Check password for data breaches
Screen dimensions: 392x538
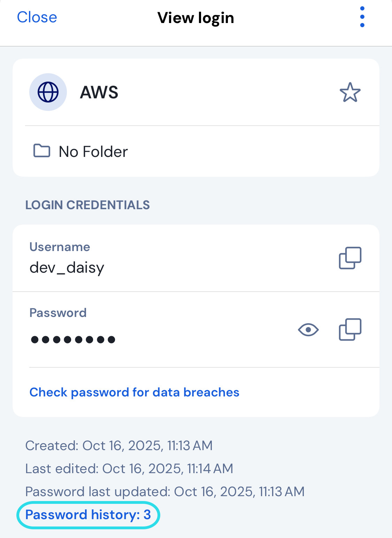134,392
